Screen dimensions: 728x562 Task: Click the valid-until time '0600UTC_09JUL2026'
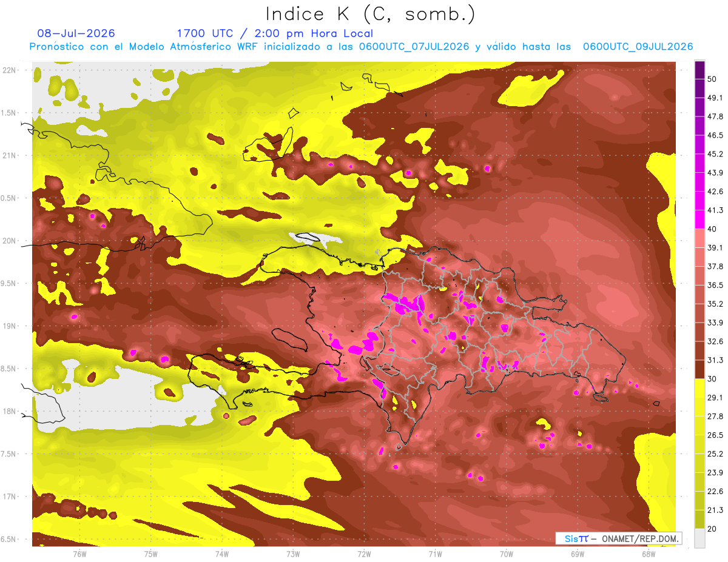click(x=638, y=47)
